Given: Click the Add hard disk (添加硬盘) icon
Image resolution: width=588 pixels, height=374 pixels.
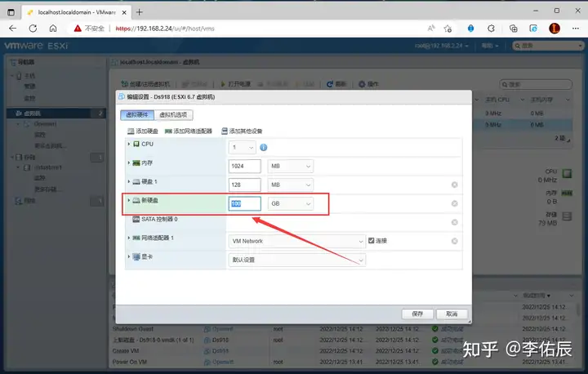Looking at the screenshot, I should [x=131, y=131].
